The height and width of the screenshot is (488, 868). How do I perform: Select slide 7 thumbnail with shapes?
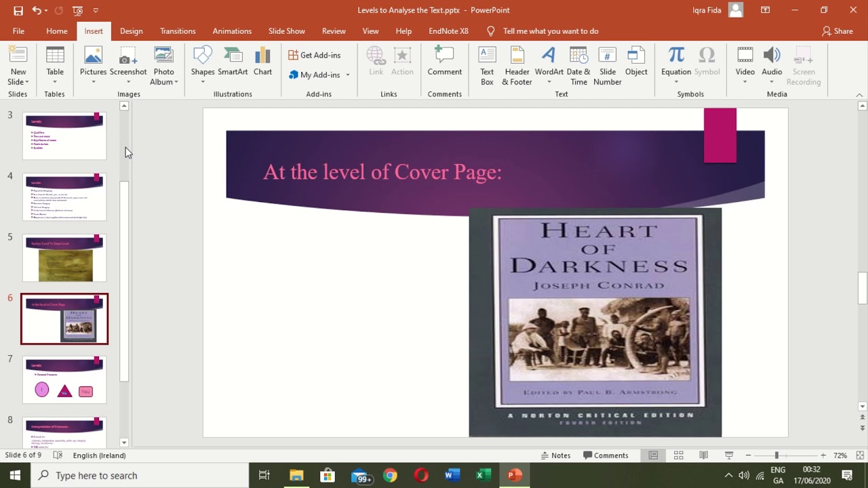[64, 380]
